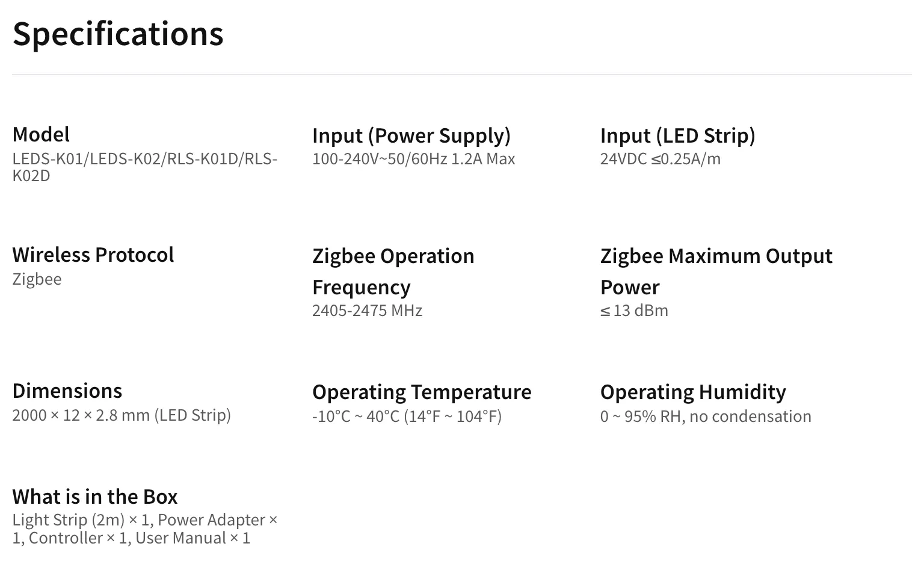
Task: Select the Wireless Protocol heading
Action: (x=93, y=255)
